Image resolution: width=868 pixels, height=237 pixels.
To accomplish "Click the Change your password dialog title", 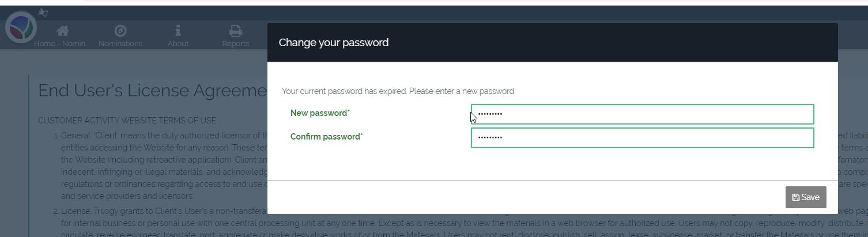I will pyautogui.click(x=334, y=43).
